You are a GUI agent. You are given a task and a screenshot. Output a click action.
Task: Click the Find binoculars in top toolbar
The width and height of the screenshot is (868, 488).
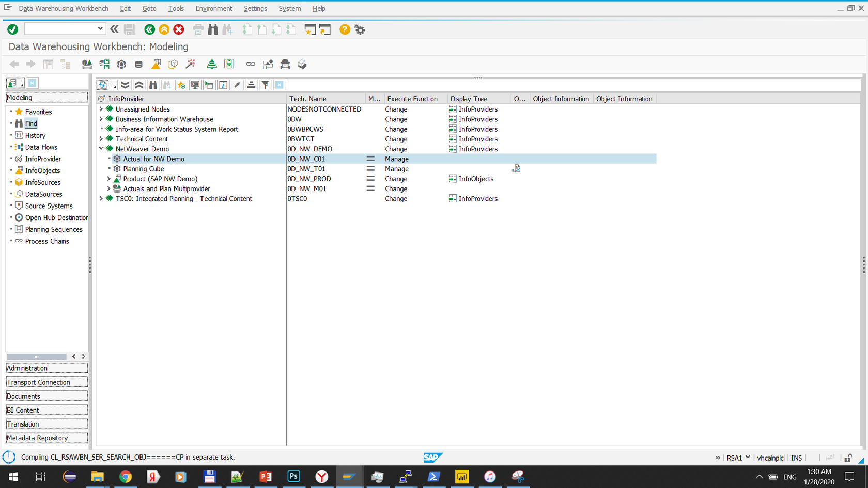click(213, 29)
